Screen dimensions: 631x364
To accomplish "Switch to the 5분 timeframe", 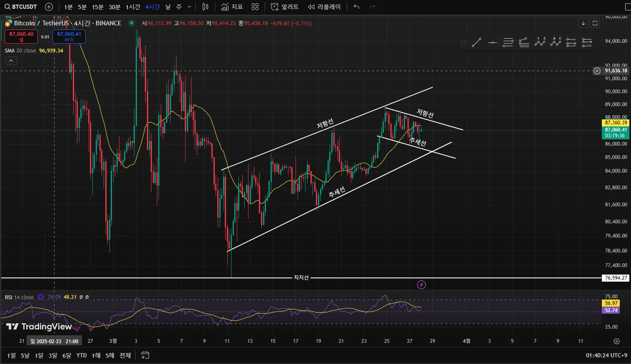I will tap(82, 7).
